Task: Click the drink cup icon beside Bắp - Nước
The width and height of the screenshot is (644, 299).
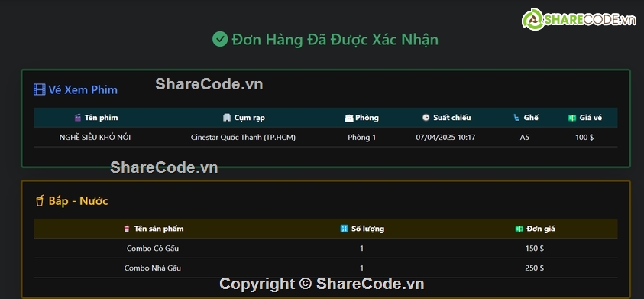Action: coord(40,200)
